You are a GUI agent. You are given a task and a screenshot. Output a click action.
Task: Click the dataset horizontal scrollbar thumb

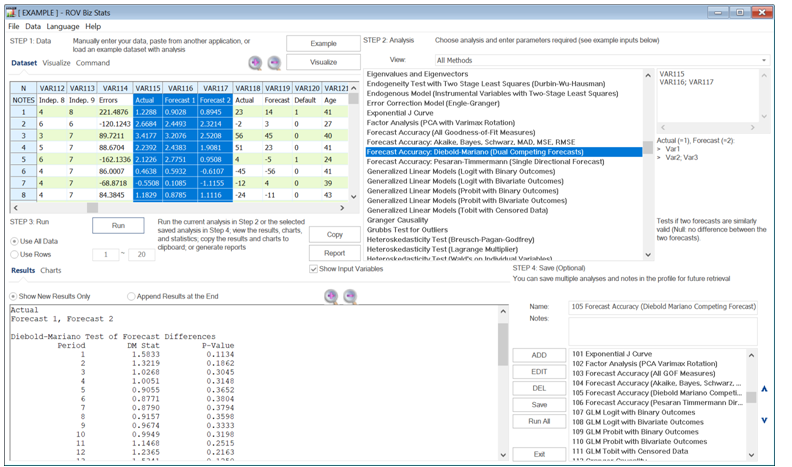click(x=92, y=207)
